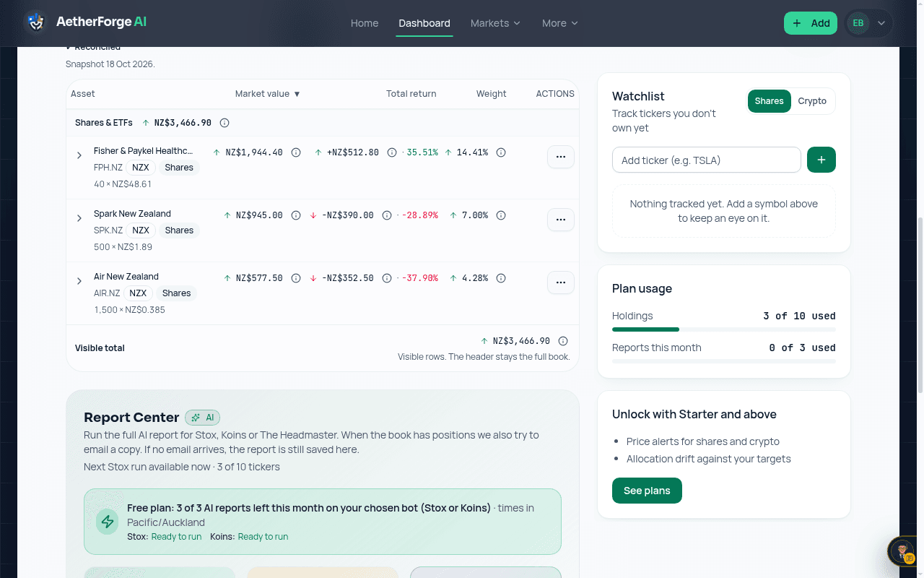Go to the Home page
924x578 pixels.
pyautogui.click(x=365, y=23)
